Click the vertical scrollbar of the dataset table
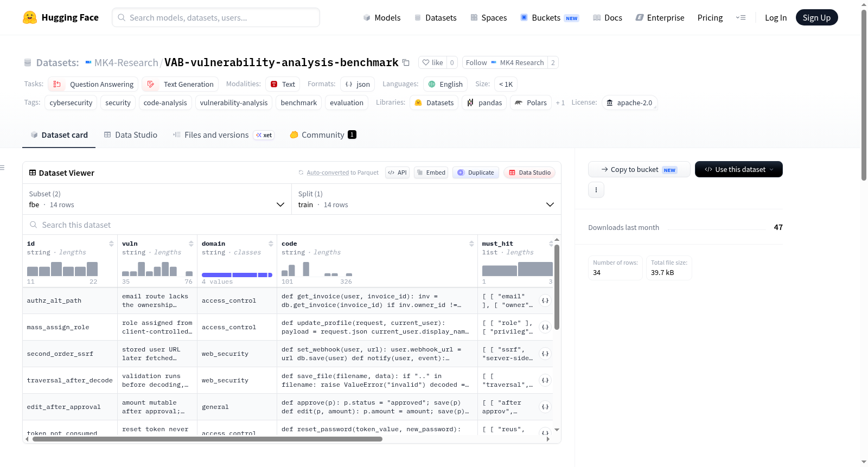Screen dimensions: 868x467 pos(557,286)
